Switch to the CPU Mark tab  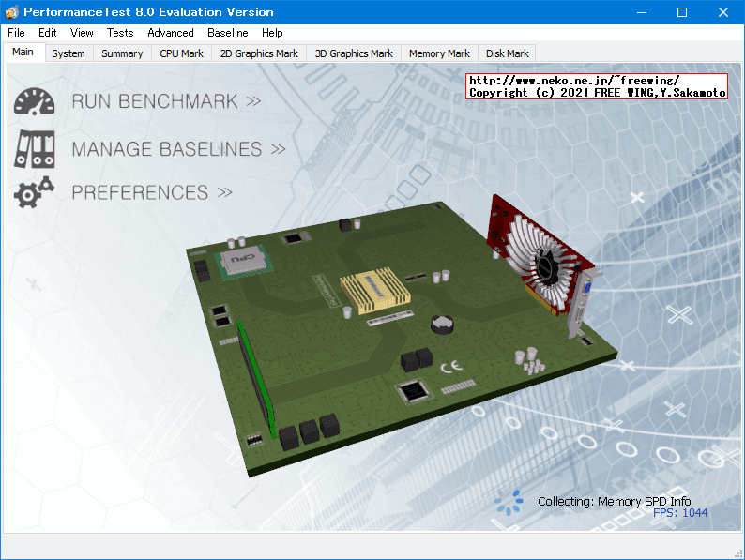point(181,53)
